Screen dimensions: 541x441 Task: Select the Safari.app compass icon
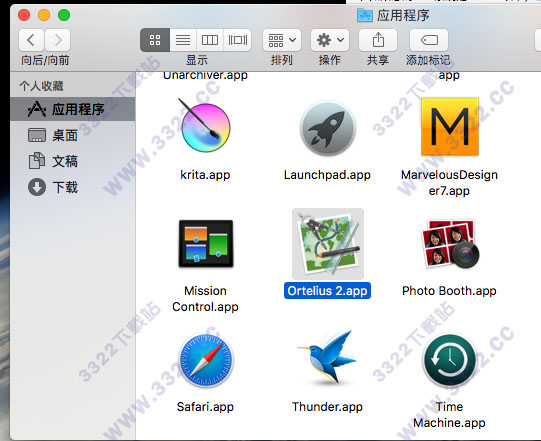click(206, 360)
